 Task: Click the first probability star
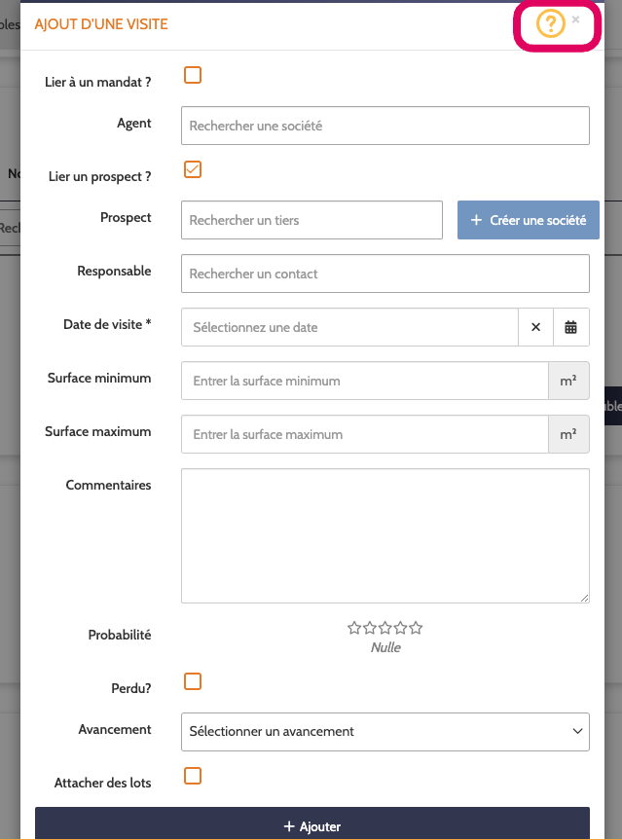click(354, 628)
